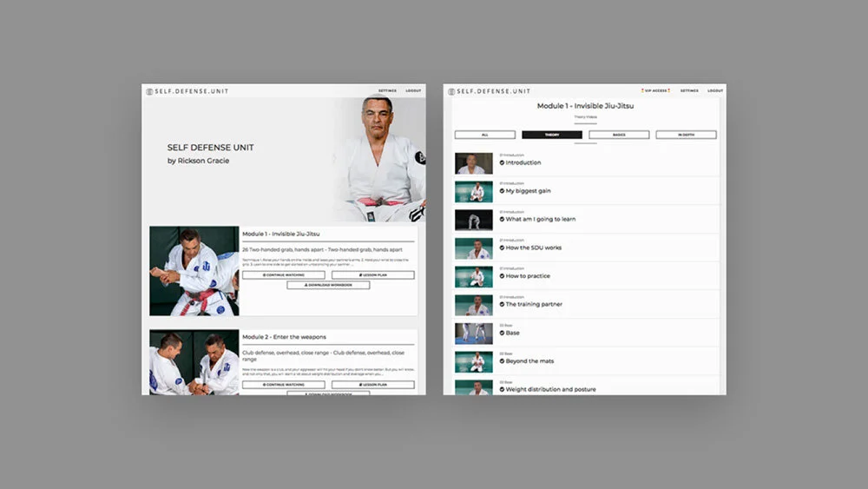Viewport: 868px width, 489px height.
Task: Download the Module 1 workbook
Action: 328,285
